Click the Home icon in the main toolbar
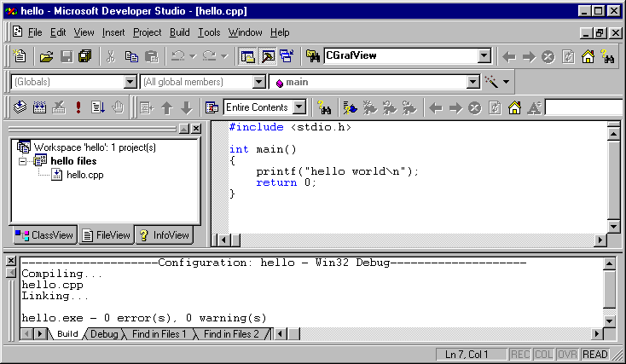Viewport: 626px width, 364px height. click(588, 57)
